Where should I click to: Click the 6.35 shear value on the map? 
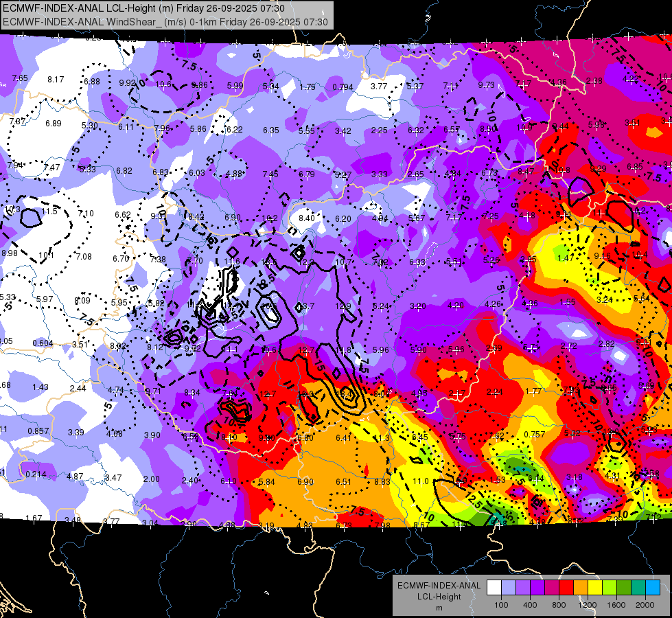point(271,130)
